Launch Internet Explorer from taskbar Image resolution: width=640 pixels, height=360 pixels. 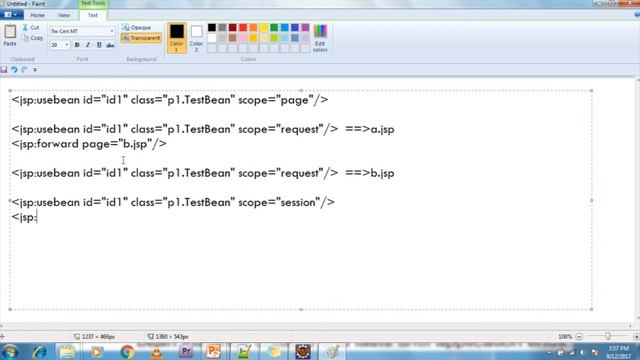(x=40, y=351)
